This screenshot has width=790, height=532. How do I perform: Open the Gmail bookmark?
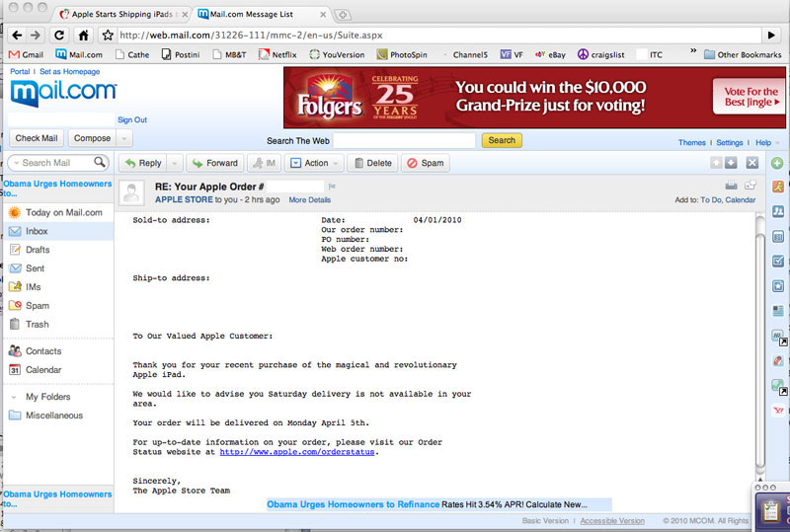(27, 54)
